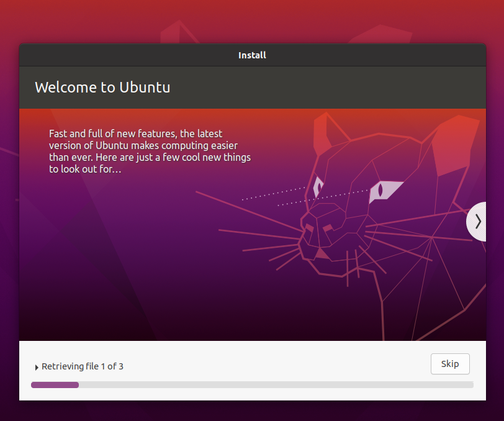Click the Install window title bar
The image size is (504, 421).
(x=253, y=55)
